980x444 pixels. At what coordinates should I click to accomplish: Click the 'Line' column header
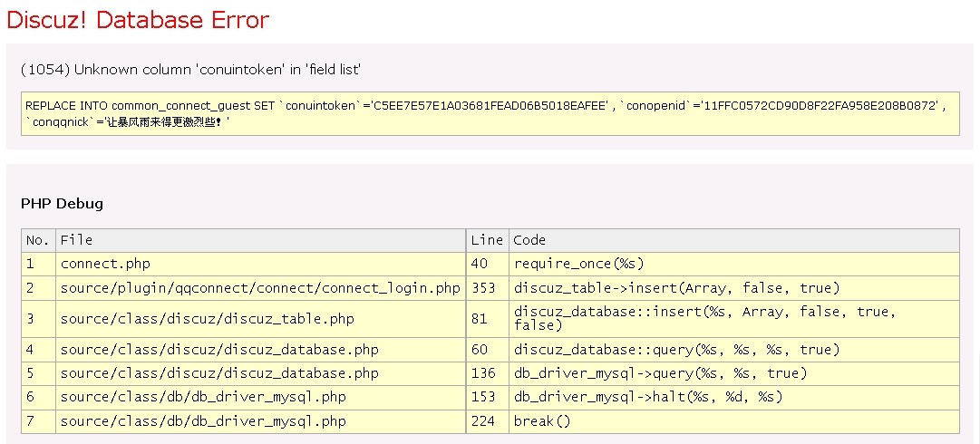[487, 240]
